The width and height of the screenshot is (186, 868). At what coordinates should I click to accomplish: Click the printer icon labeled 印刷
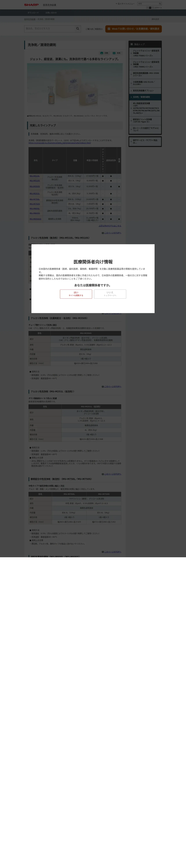[102, 53]
